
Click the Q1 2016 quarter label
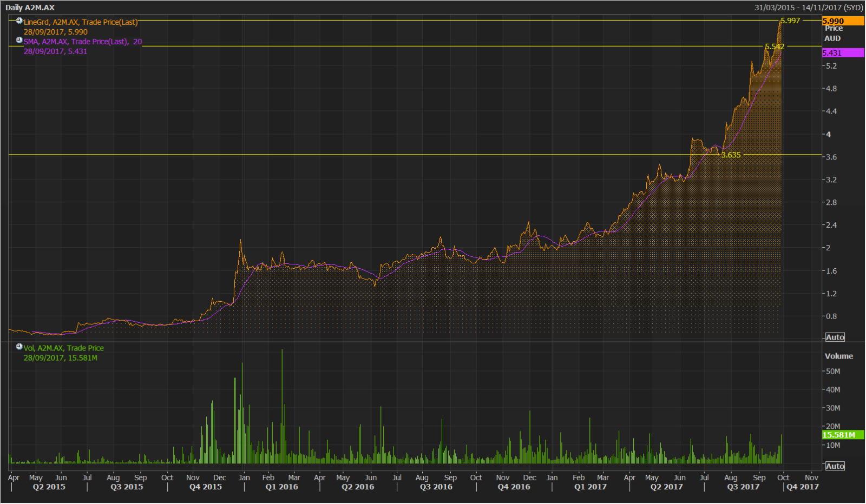[x=282, y=487]
